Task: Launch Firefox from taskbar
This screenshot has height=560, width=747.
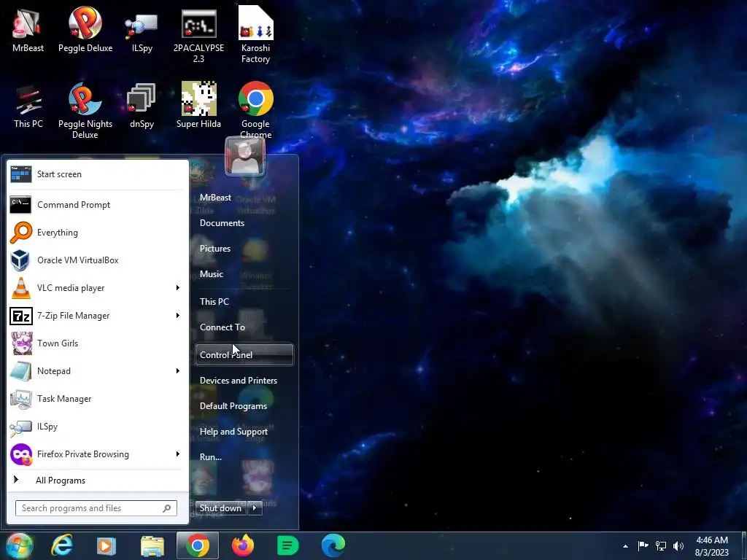Action: [243, 545]
